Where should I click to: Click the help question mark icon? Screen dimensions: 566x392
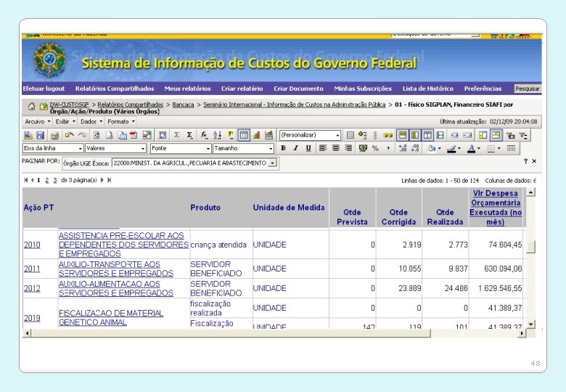pos(525,161)
